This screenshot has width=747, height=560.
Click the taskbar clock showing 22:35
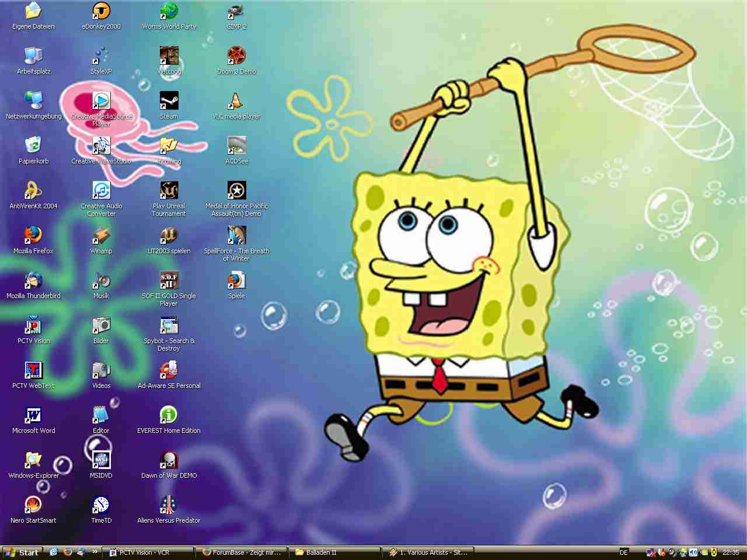click(731, 552)
